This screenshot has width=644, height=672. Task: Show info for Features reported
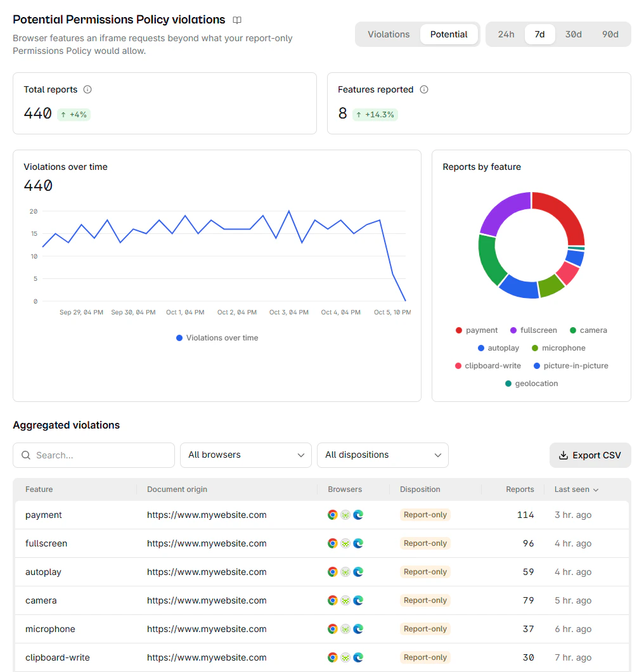[424, 89]
